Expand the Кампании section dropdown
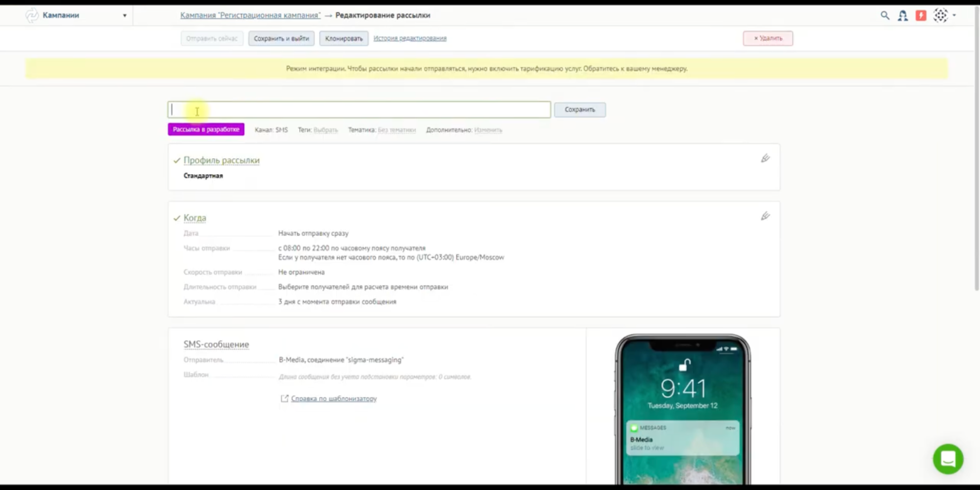 [125, 16]
